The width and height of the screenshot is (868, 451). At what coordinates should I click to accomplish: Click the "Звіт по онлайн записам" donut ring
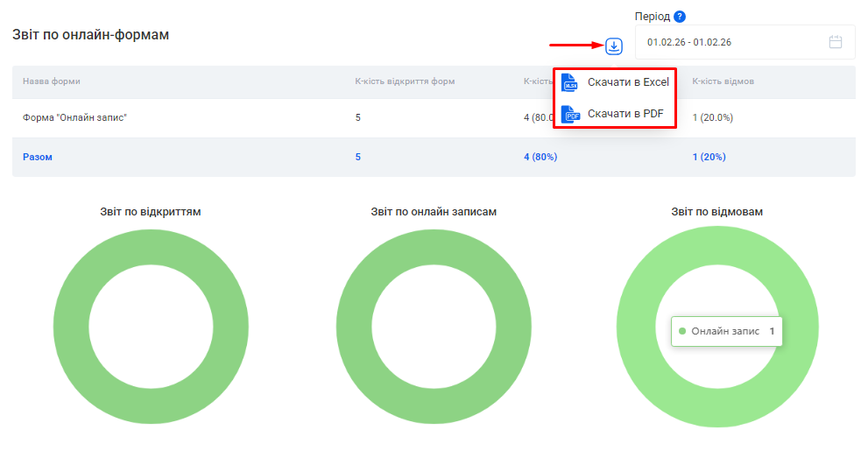point(353,328)
